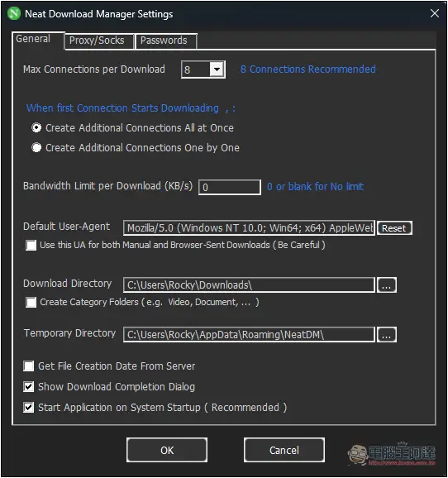
Task: Close the Settings dialog window
Action: 435,13
